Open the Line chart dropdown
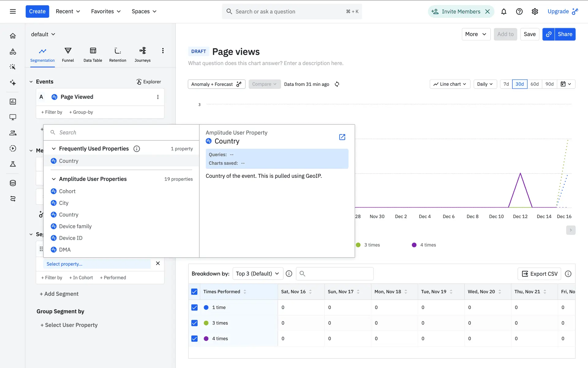Viewport: 588px width, 368px height. point(450,84)
